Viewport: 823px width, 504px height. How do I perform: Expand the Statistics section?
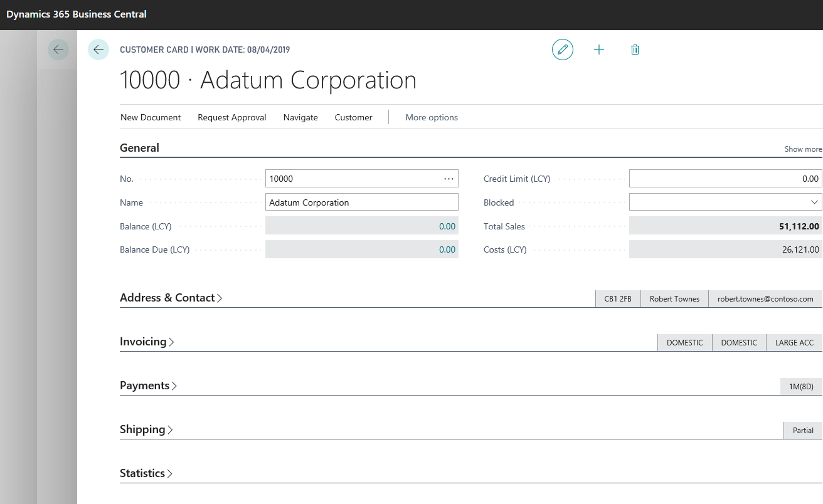146,473
